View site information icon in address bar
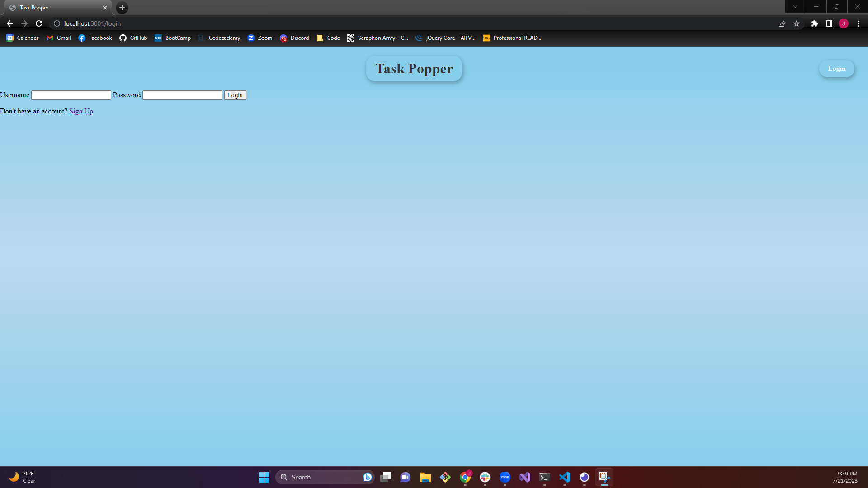The width and height of the screenshot is (868, 488). click(x=57, y=23)
